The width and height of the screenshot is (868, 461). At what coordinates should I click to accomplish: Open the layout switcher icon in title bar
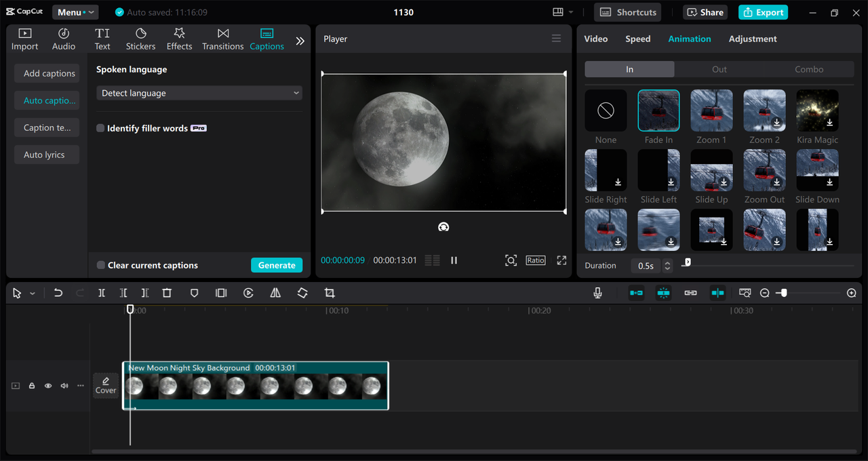pos(558,12)
